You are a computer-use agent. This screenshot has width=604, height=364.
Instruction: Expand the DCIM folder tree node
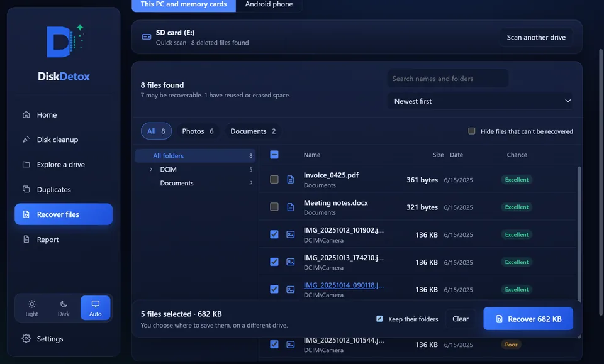pos(151,169)
